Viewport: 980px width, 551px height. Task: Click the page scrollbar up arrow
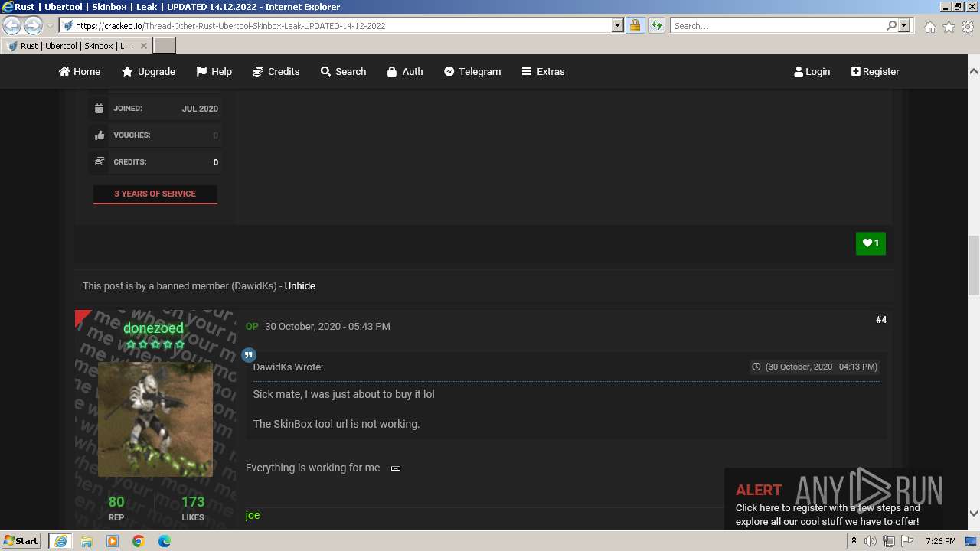click(x=974, y=70)
